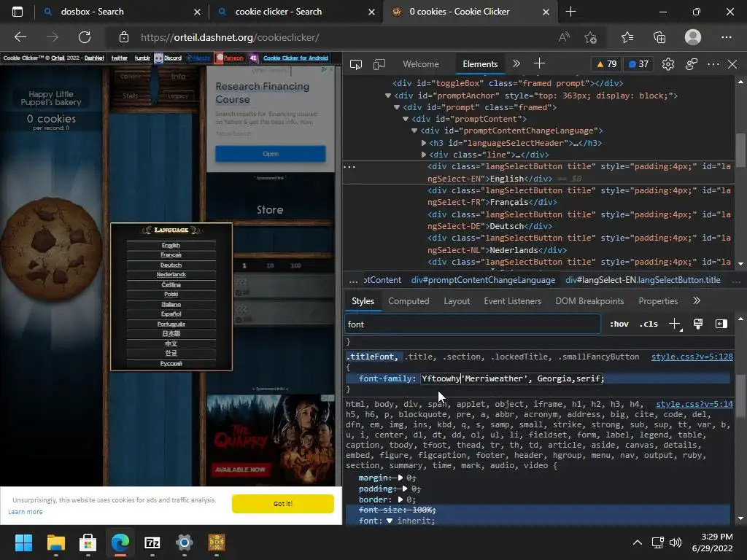Open system volume control
The image size is (747, 560).
tap(676, 542)
